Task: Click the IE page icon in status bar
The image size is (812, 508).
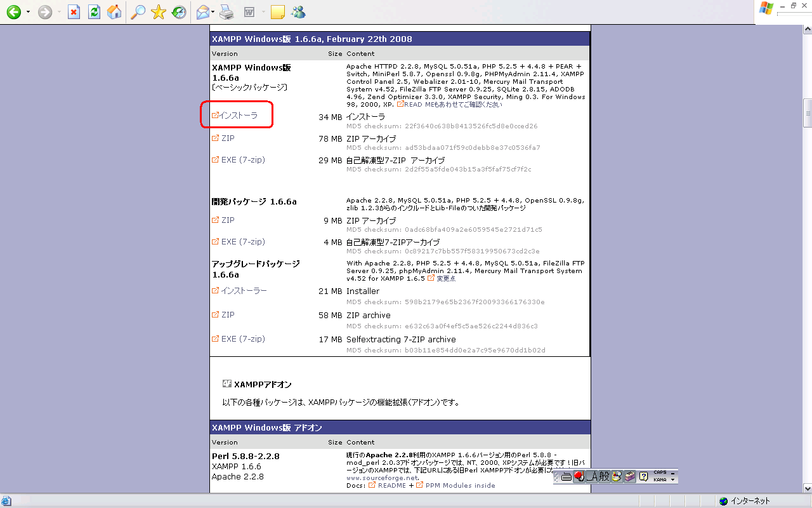Action: click(x=6, y=501)
